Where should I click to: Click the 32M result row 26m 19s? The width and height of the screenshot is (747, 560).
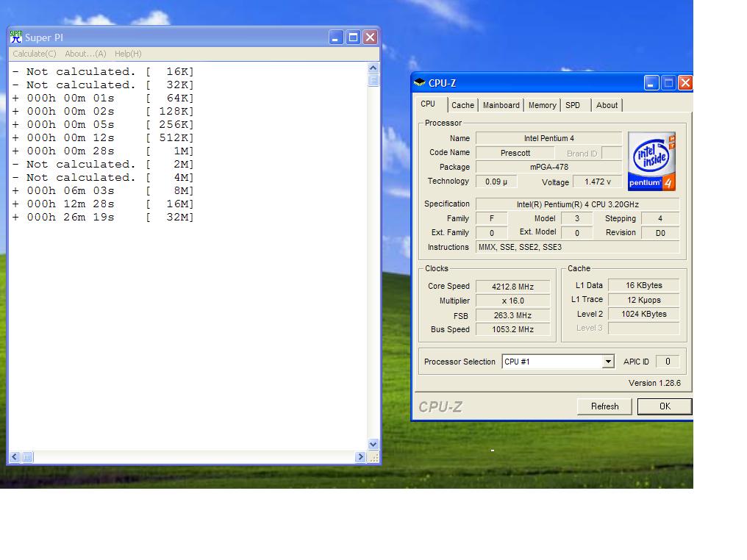click(103, 217)
